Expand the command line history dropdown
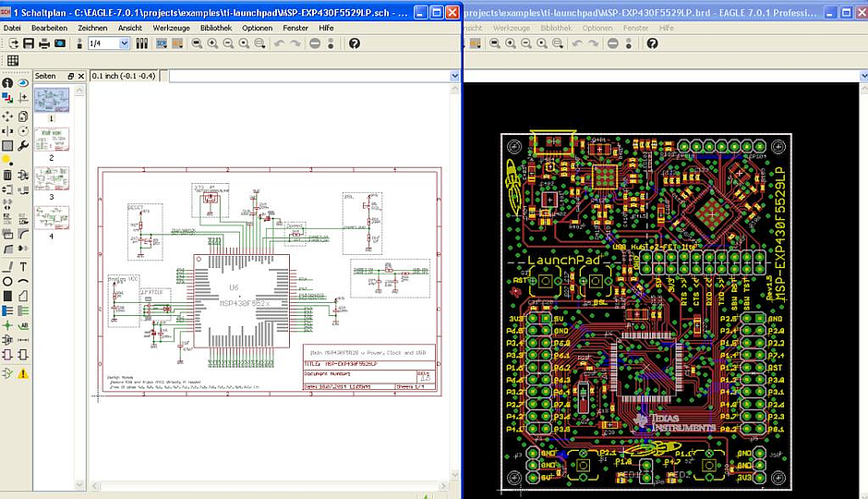This screenshot has width=868, height=499. (455, 76)
